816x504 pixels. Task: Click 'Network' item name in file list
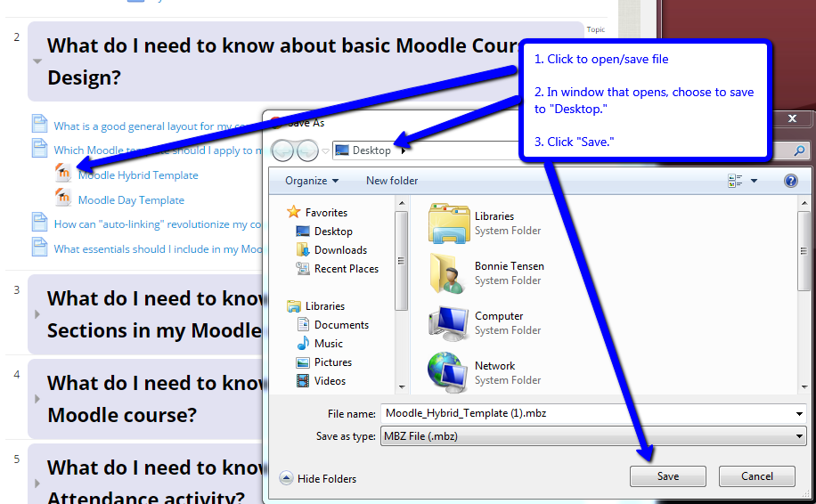tap(494, 366)
